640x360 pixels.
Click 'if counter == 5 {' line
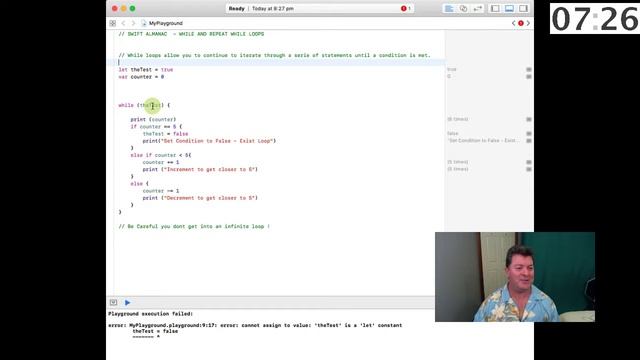point(156,127)
